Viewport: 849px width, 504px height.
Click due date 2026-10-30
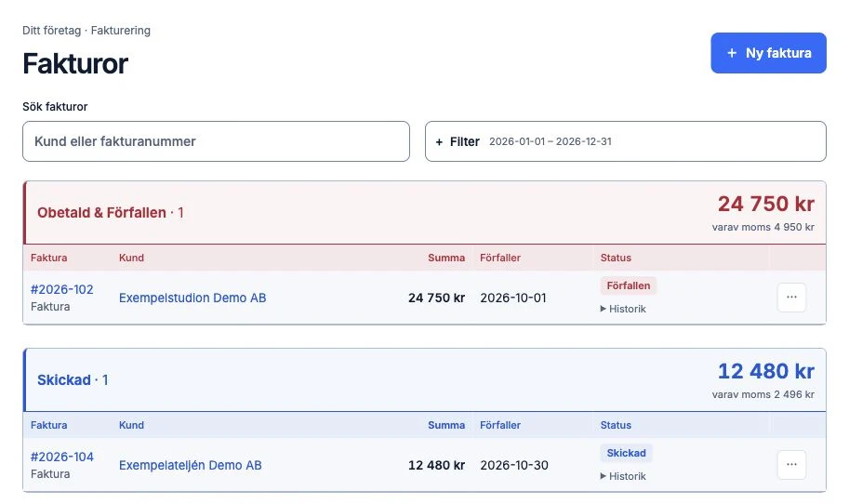[514, 465]
